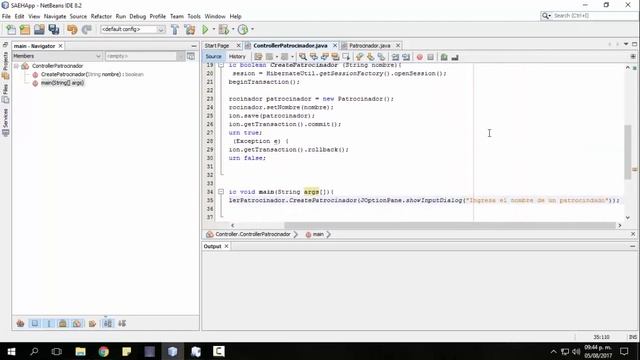Image resolution: width=640 pixels, height=360 pixels.
Task: Click the Profile Project toolbar icon
Action: click(243, 29)
